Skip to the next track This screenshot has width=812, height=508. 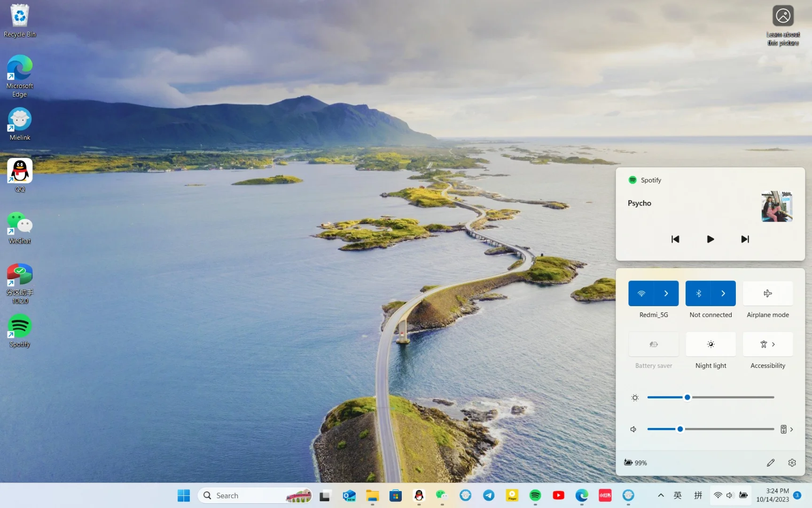pos(745,239)
